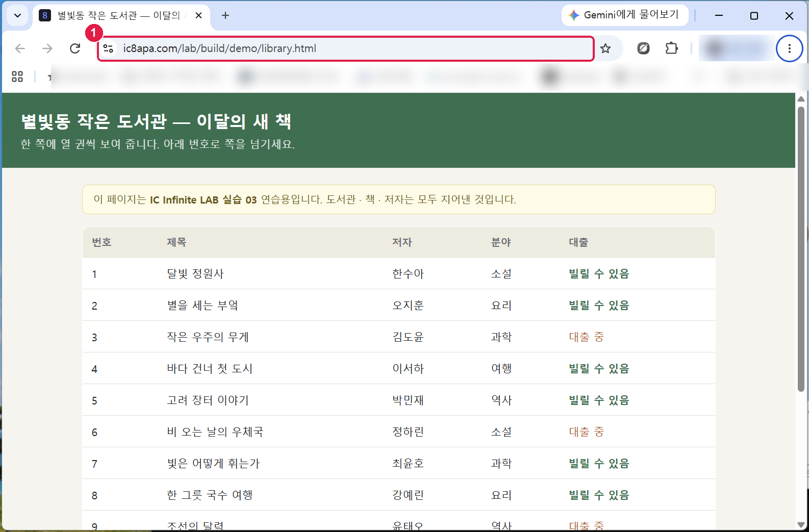Click the page heading 별빛동 작은 도서관 — 이달의 새 책
The height and width of the screenshot is (532, 809).
(x=156, y=121)
